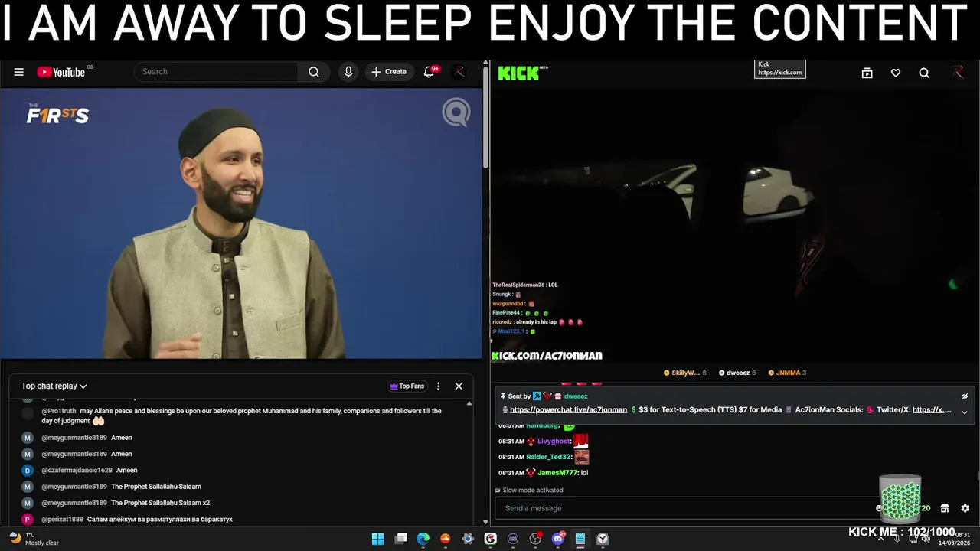Expand the pinned message chevron

965,412
